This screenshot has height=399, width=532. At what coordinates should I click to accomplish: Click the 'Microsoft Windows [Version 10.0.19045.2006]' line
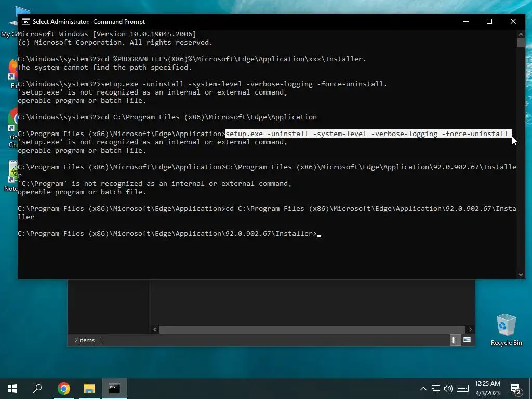tap(107, 34)
